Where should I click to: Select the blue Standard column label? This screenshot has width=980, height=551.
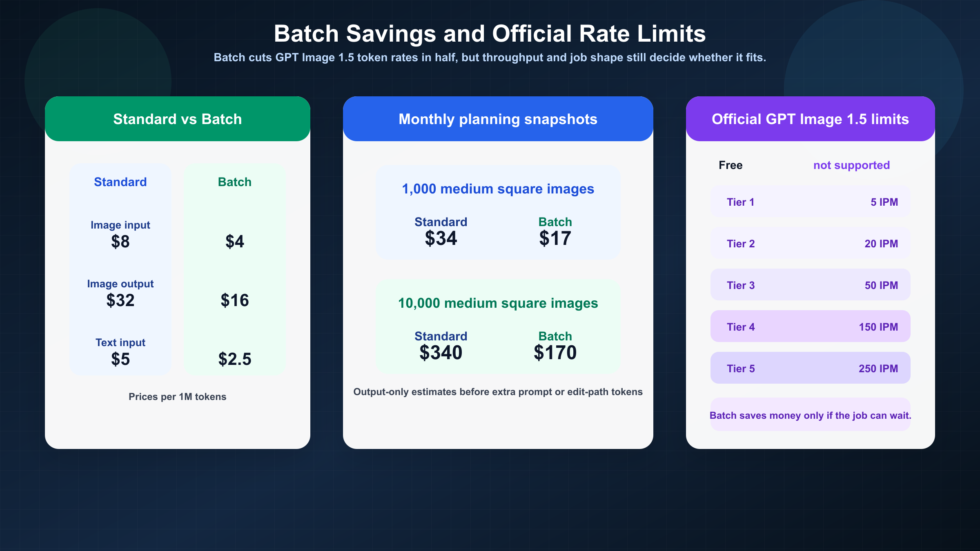click(x=120, y=182)
